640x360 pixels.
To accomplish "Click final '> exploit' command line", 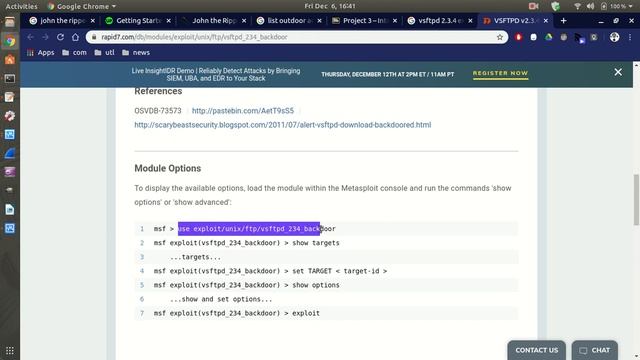I will click(237, 313).
